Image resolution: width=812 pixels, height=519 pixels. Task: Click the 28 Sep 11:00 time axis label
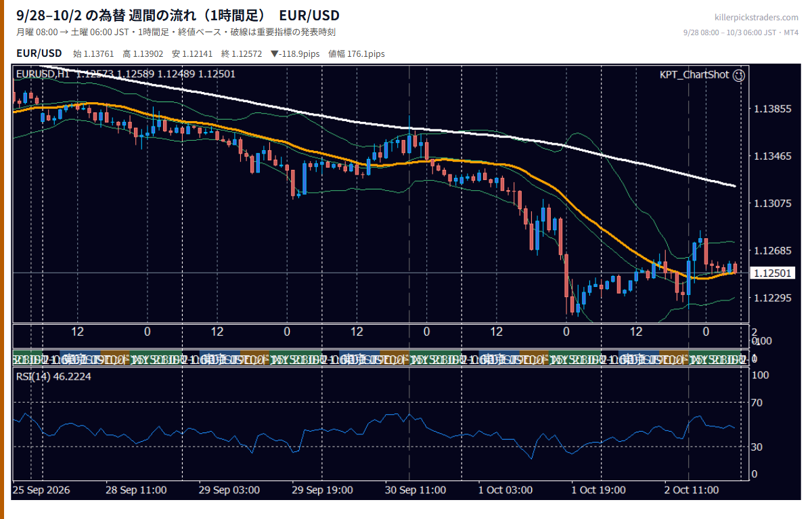point(135,489)
